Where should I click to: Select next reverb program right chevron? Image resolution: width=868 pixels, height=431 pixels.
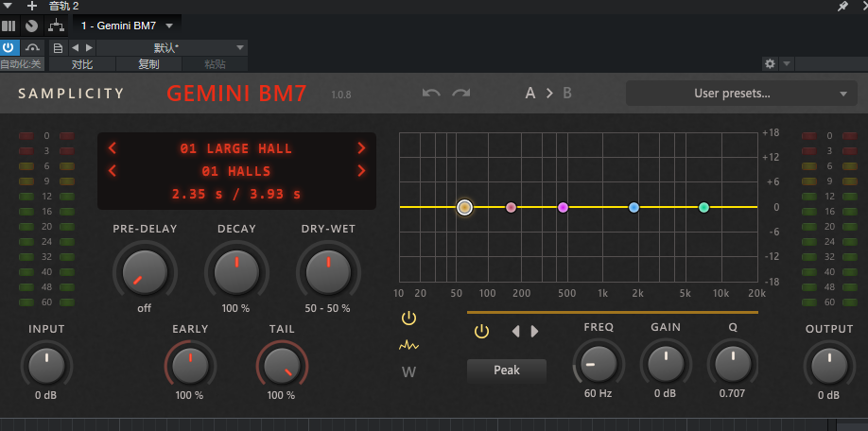tap(361, 147)
